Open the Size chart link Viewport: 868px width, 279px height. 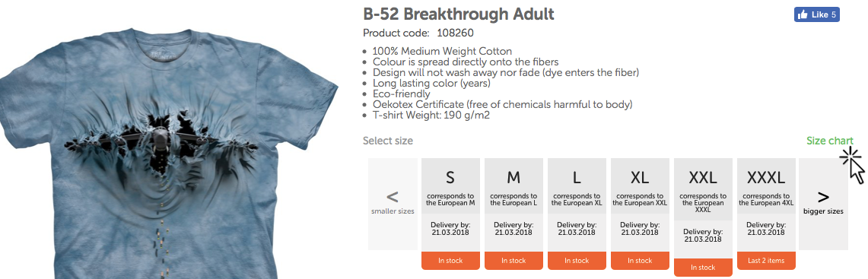tap(830, 141)
